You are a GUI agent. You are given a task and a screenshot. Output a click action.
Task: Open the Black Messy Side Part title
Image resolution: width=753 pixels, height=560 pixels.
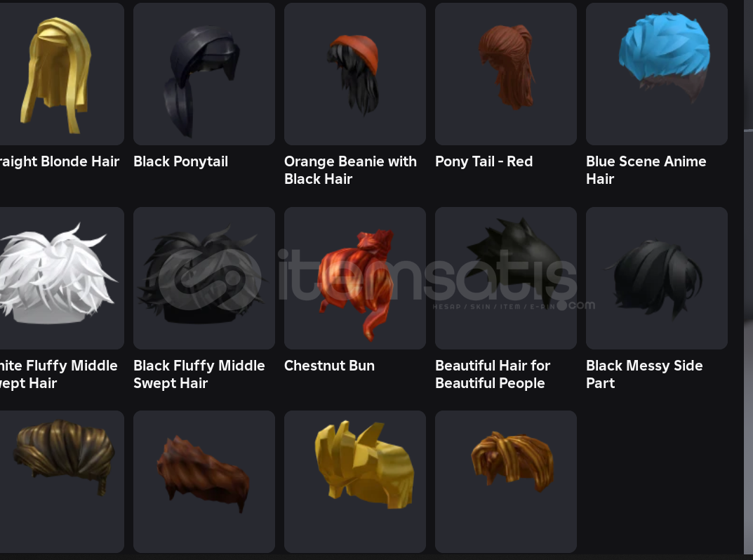(x=644, y=374)
